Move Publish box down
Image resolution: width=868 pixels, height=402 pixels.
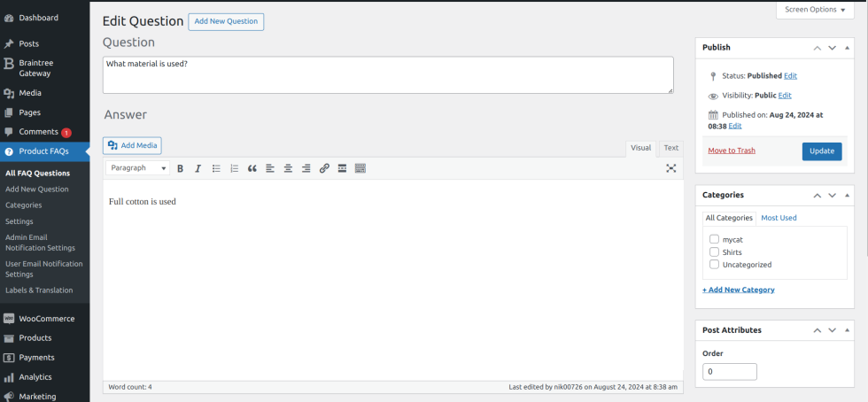[x=832, y=48]
